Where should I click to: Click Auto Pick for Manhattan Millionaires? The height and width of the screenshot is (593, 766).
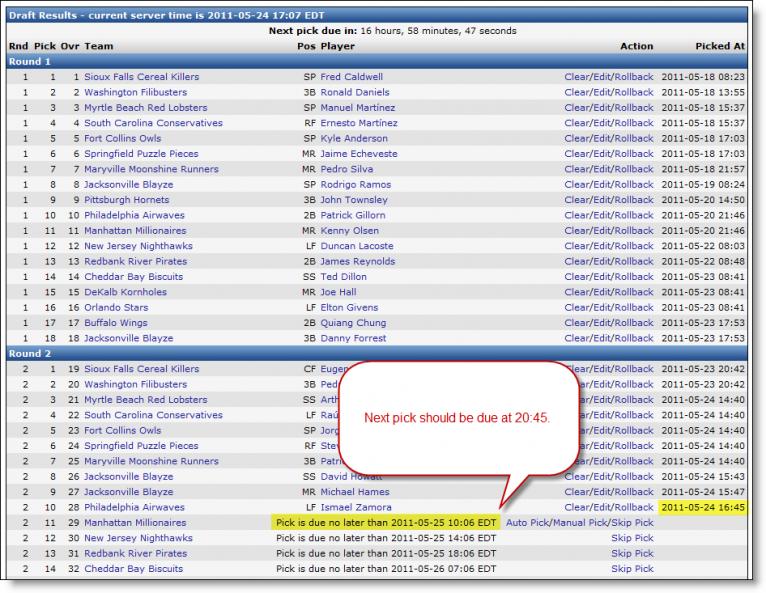click(x=529, y=523)
